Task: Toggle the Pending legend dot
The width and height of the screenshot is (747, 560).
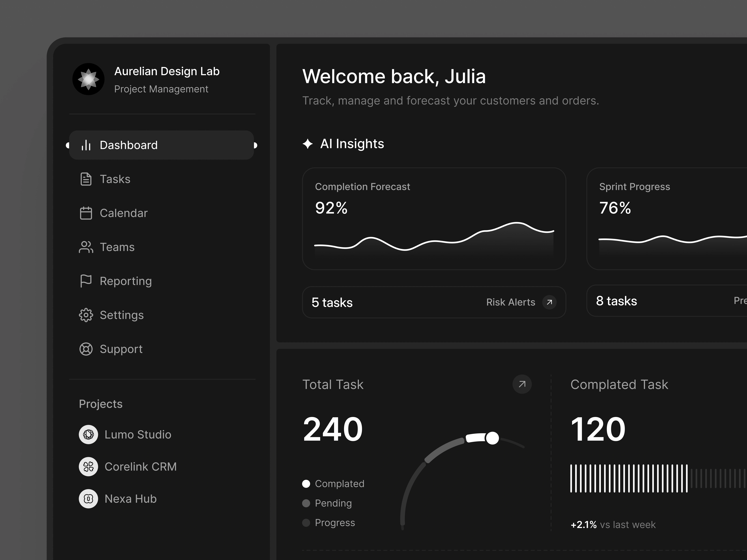Action: click(x=306, y=503)
